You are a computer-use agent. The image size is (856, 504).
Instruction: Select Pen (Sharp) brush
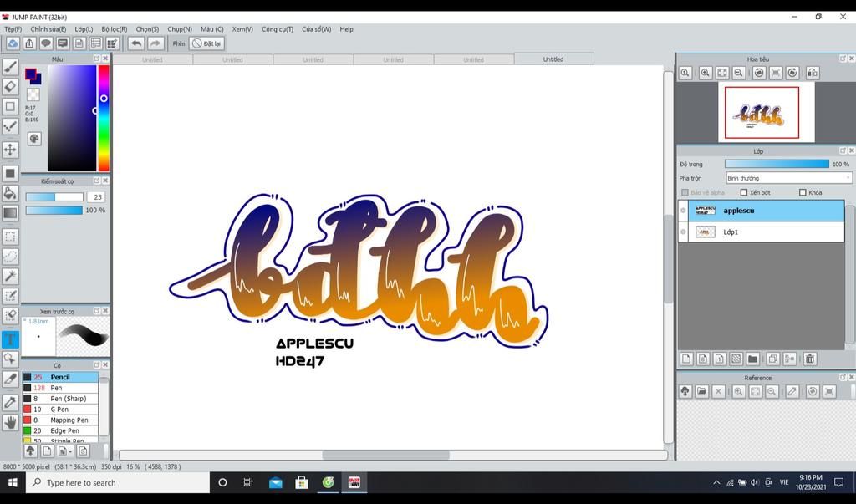(x=60, y=399)
